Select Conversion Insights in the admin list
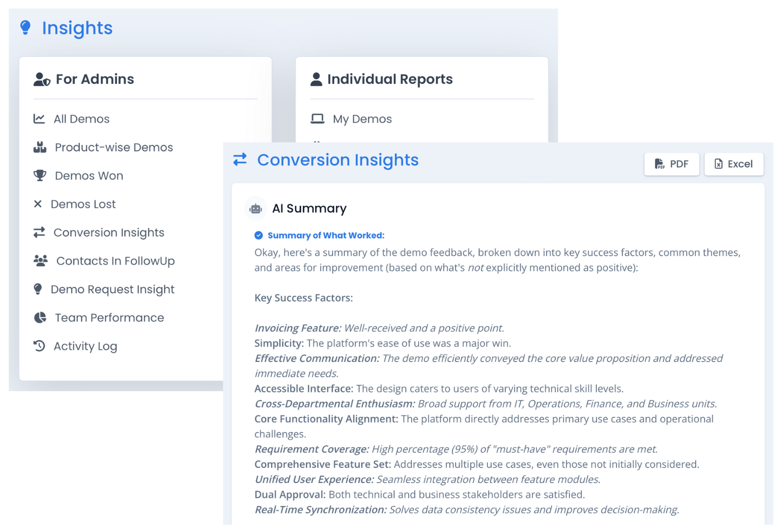This screenshot has width=778, height=532. [108, 233]
